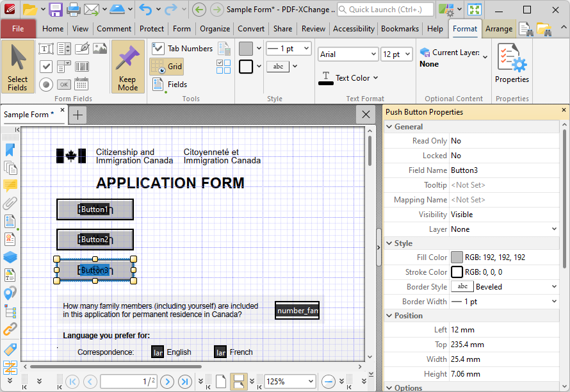Click the Save icon in quick toolbar
The height and width of the screenshot is (392, 570).
click(x=56, y=10)
